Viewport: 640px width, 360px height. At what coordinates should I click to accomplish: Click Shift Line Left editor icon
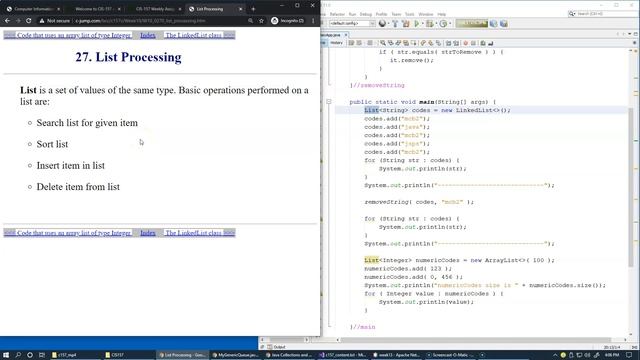449,43
